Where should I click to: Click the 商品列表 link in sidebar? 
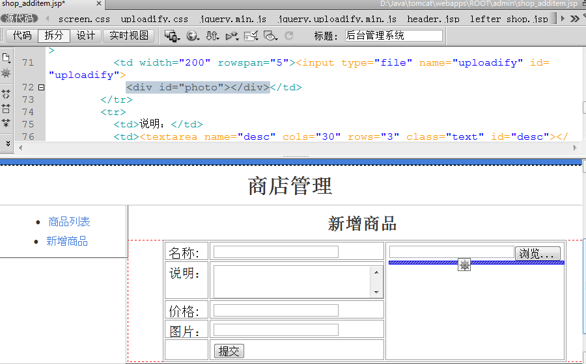(x=69, y=222)
